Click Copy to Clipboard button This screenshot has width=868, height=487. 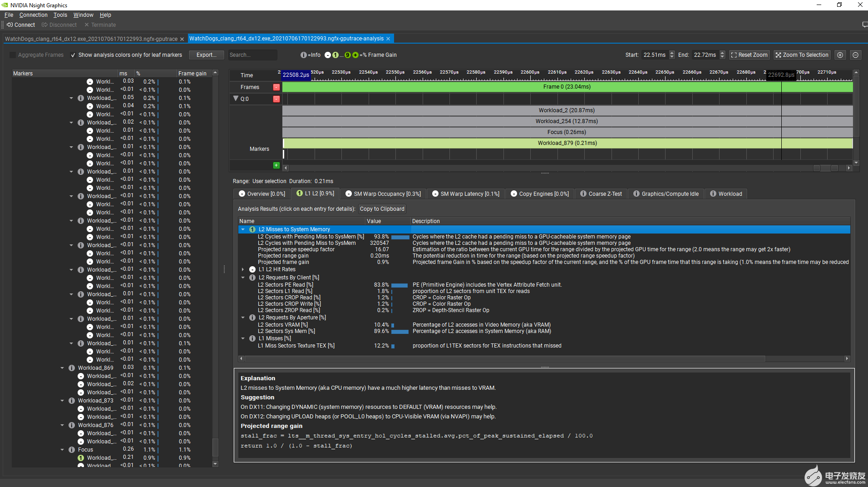pyautogui.click(x=382, y=209)
